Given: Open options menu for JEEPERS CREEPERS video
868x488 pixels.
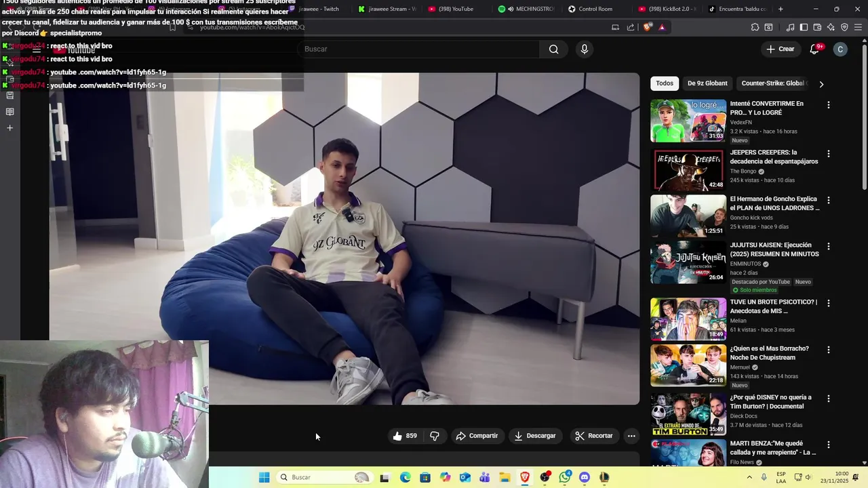Looking at the screenshot, I should coord(828,154).
